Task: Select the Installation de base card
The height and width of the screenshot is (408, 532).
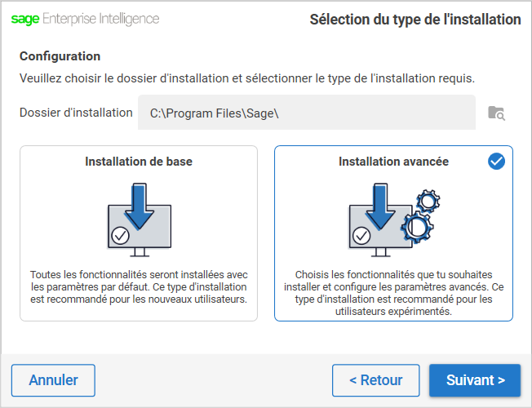Action: click(139, 233)
